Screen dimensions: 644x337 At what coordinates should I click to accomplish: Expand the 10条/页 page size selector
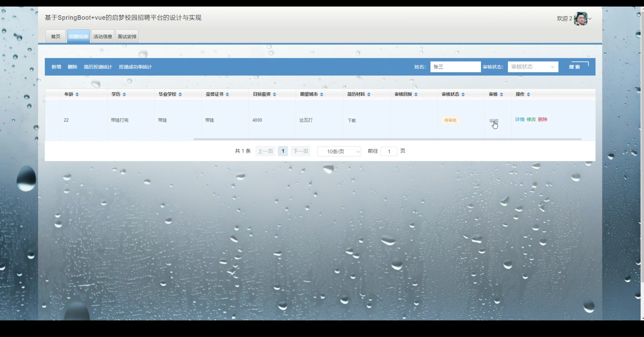[339, 151]
